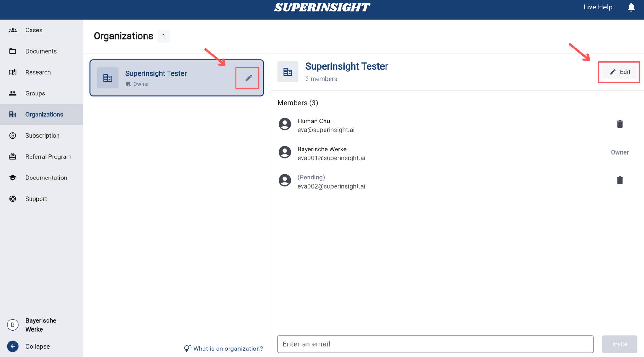Click building icon in organization detail header
The image size is (644, 357).
click(x=288, y=72)
